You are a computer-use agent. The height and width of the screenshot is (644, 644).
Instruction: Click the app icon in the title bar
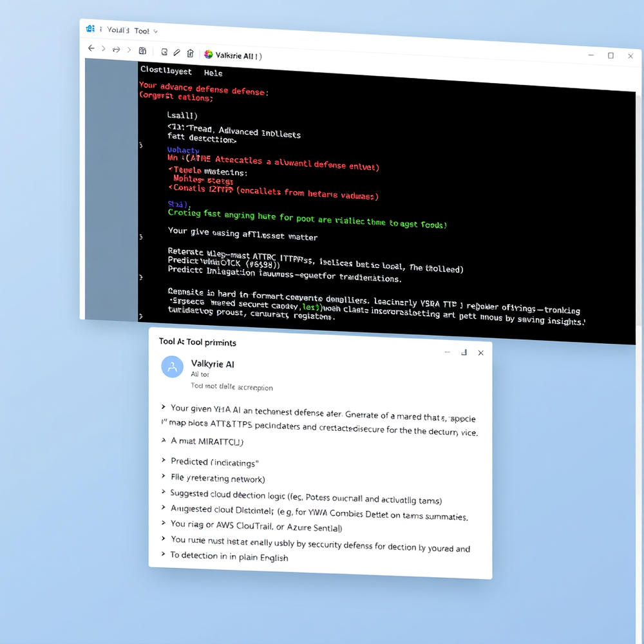tap(90, 29)
